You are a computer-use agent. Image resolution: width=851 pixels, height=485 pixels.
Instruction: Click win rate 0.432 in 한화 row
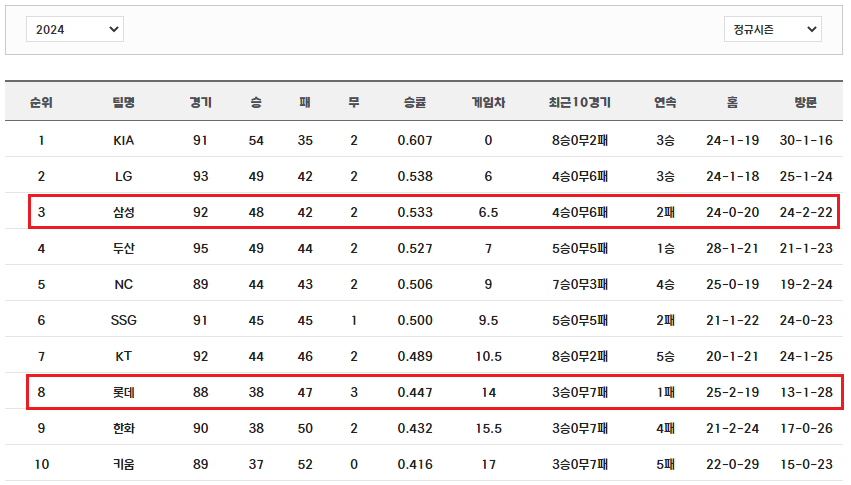(x=415, y=428)
